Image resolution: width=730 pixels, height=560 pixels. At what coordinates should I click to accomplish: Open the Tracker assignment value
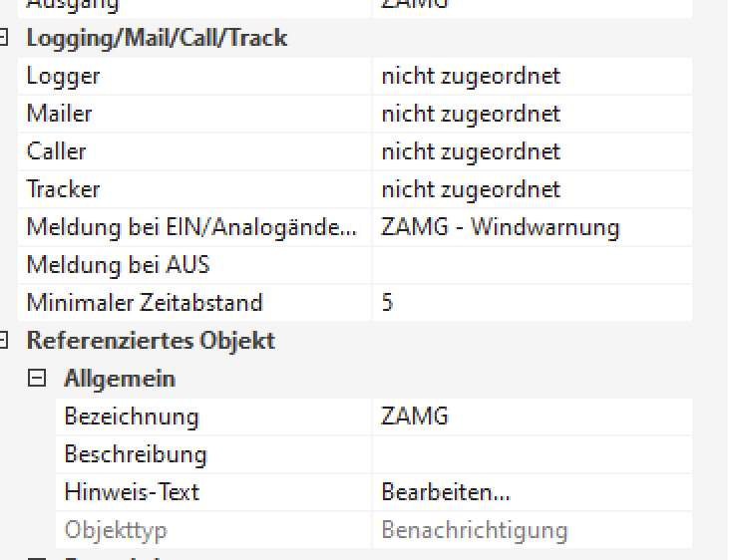point(471,189)
